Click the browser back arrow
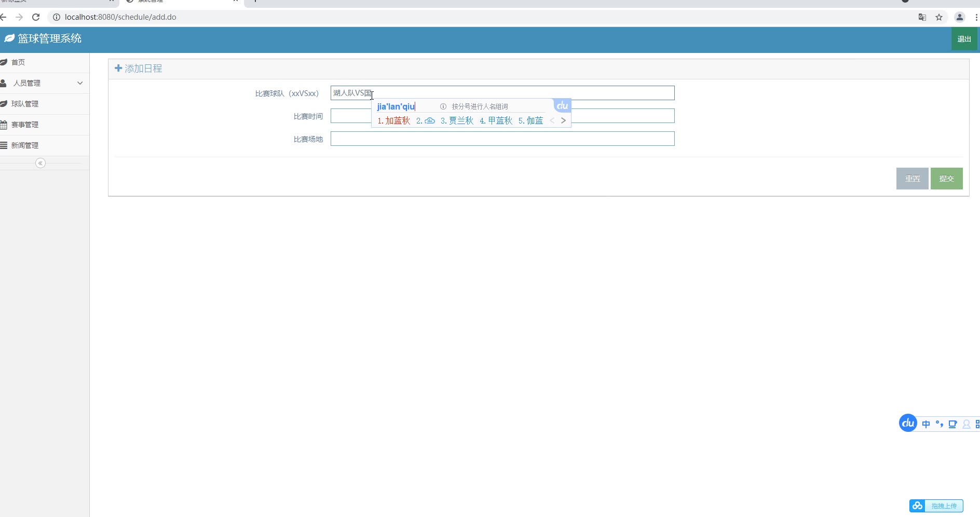Screen dimensions: 980x517 click(3, 17)
